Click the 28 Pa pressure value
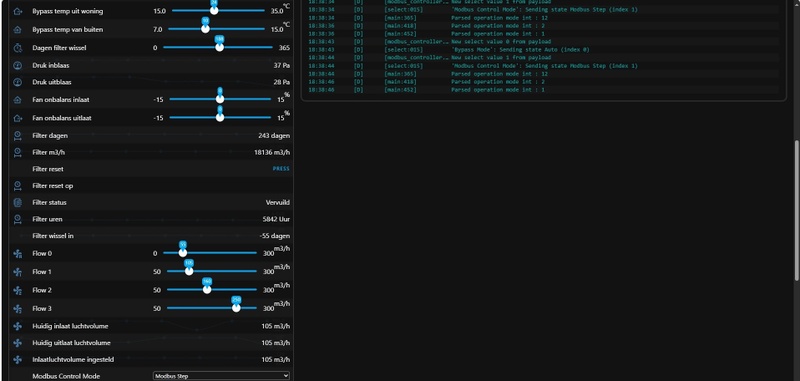Viewport: 800px width, 381px height. click(x=282, y=82)
